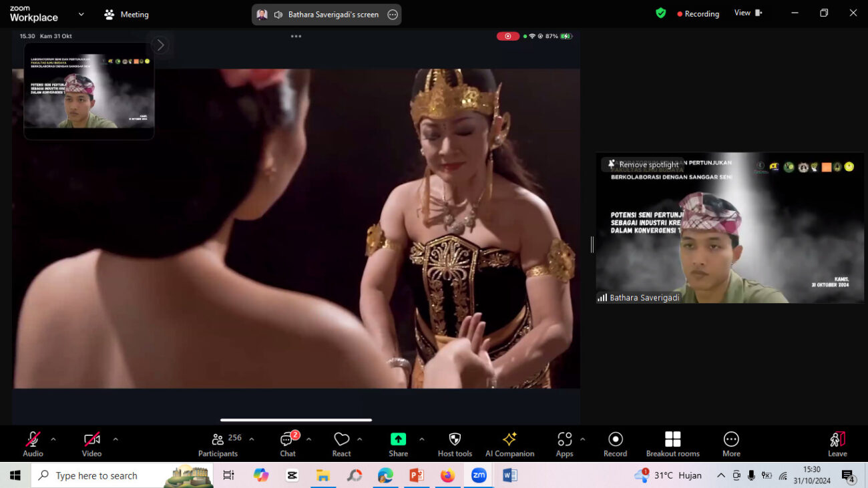The height and width of the screenshot is (488, 868).
Task: Click Remove spotlight on video
Action: (x=642, y=165)
